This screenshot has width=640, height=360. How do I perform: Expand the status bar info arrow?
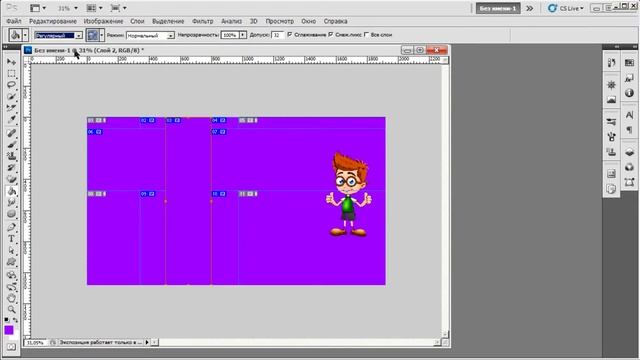(147, 342)
